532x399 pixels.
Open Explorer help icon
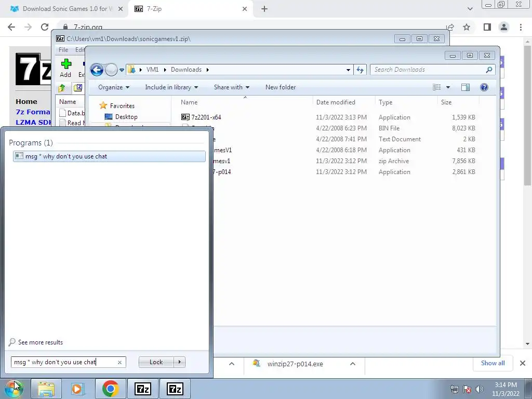point(484,87)
